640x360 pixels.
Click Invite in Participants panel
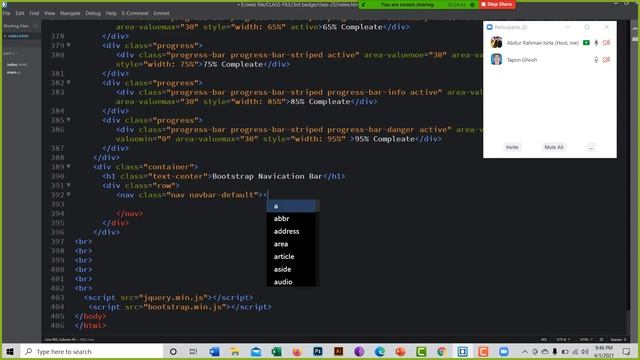[x=512, y=147]
